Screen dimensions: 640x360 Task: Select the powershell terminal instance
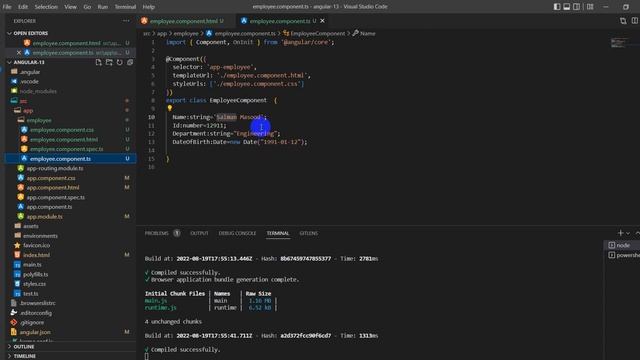(x=622, y=255)
